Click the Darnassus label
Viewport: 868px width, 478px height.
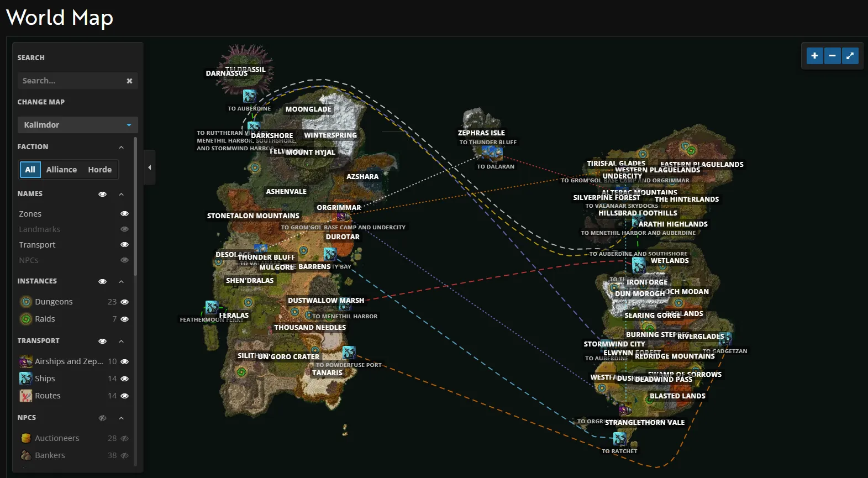pos(227,73)
